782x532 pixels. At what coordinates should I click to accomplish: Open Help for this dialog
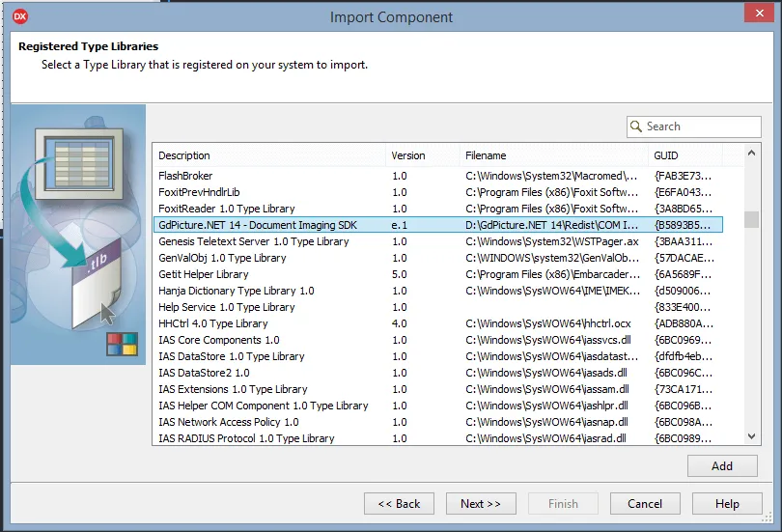(727, 504)
